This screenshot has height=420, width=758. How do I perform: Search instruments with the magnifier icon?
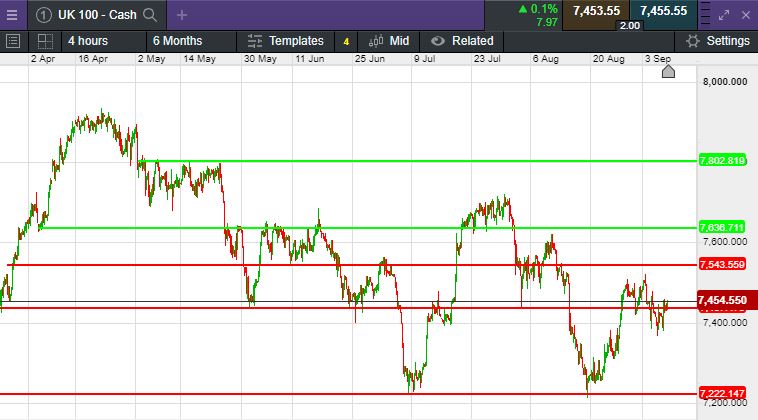[150, 15]
